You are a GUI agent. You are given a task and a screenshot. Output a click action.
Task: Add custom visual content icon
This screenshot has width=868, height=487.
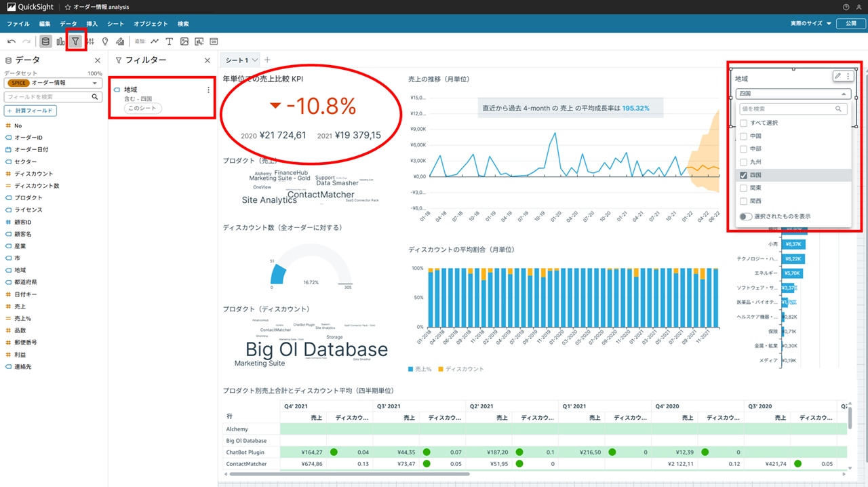click(x=199, y=41)
